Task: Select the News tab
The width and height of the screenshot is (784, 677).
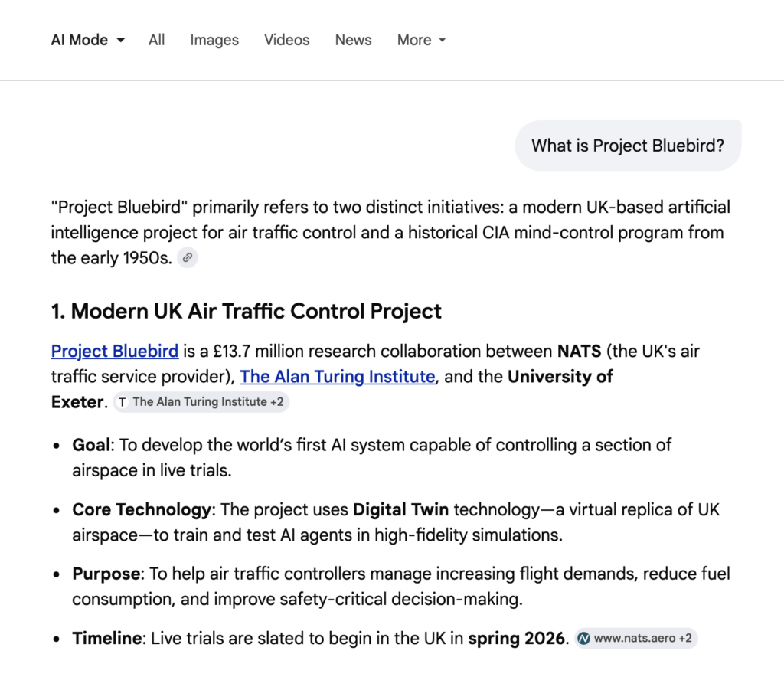Action: click(353, 41)
